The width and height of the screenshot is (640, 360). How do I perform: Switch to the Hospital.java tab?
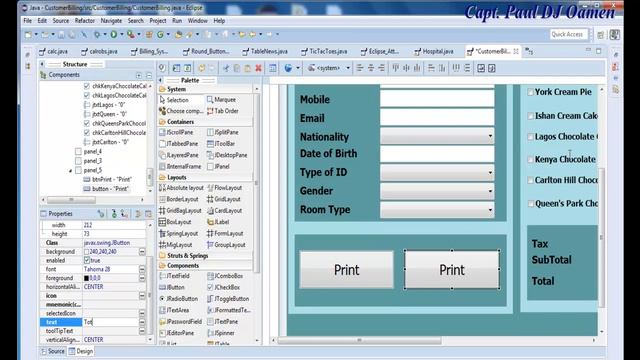pyautogui.click(x=434, y=51)
